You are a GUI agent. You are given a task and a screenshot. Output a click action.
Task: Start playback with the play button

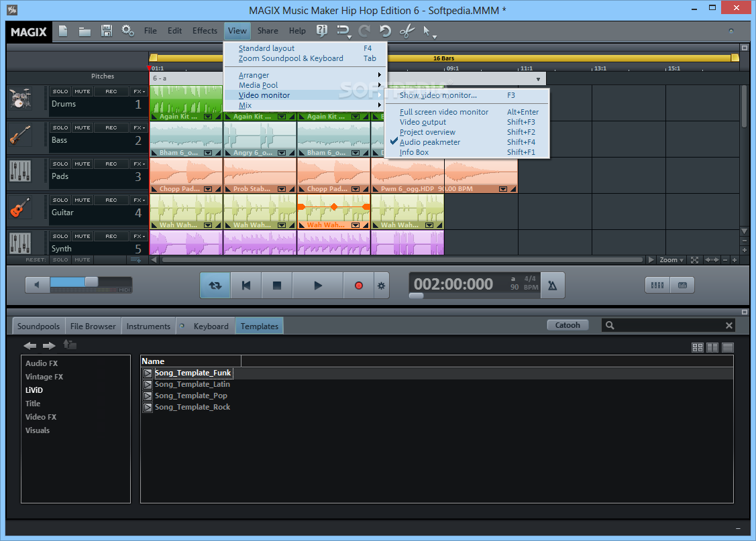pyautogui.click(x=318, y=286)
